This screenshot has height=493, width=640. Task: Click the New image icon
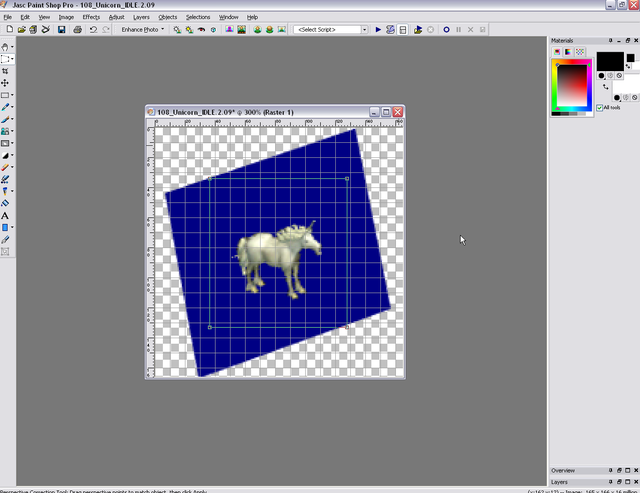9,29
